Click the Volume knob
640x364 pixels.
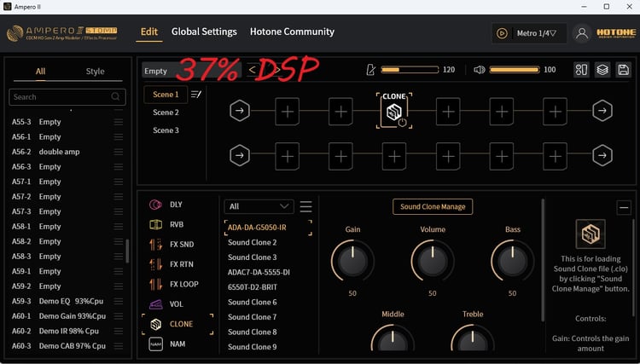click(x=433, y=262)
